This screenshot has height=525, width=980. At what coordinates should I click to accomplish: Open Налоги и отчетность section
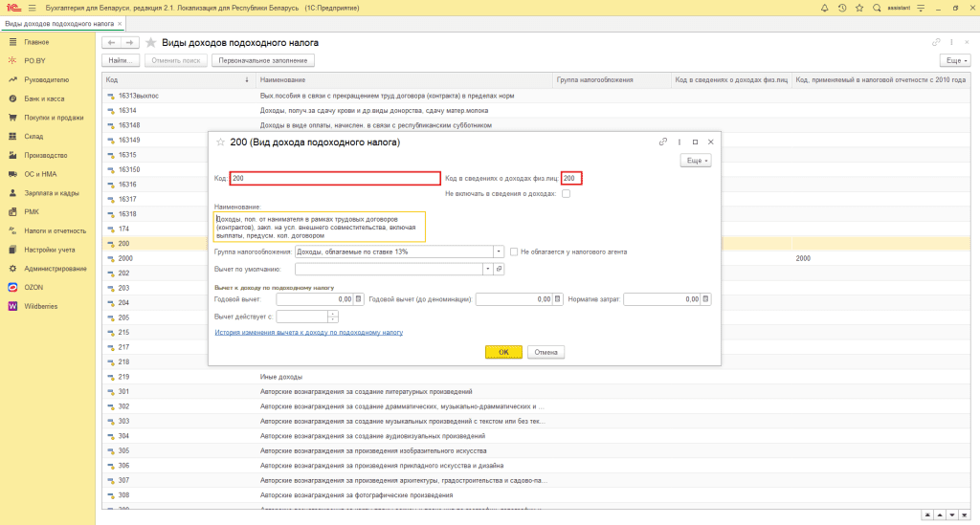click(x=55, y=231)
